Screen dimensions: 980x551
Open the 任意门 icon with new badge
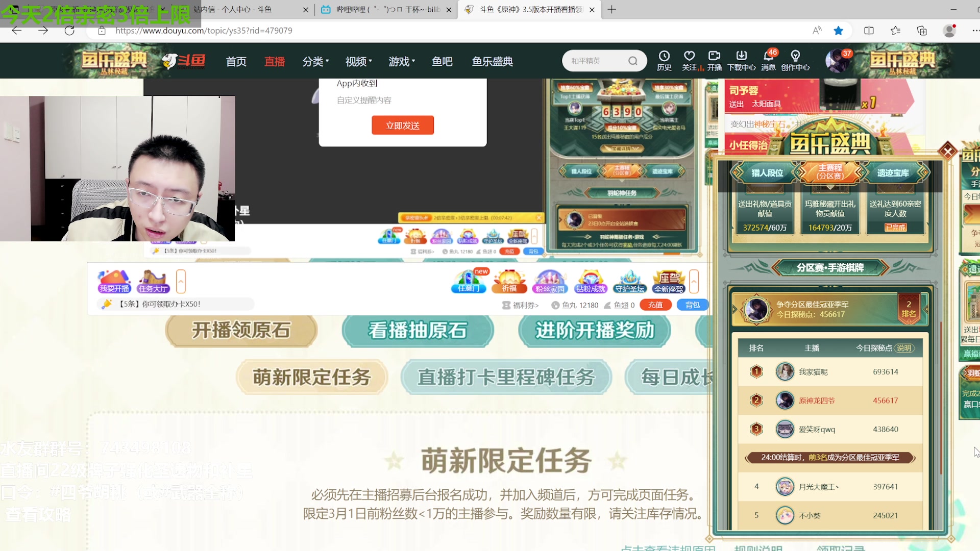(x=469, y=282)
